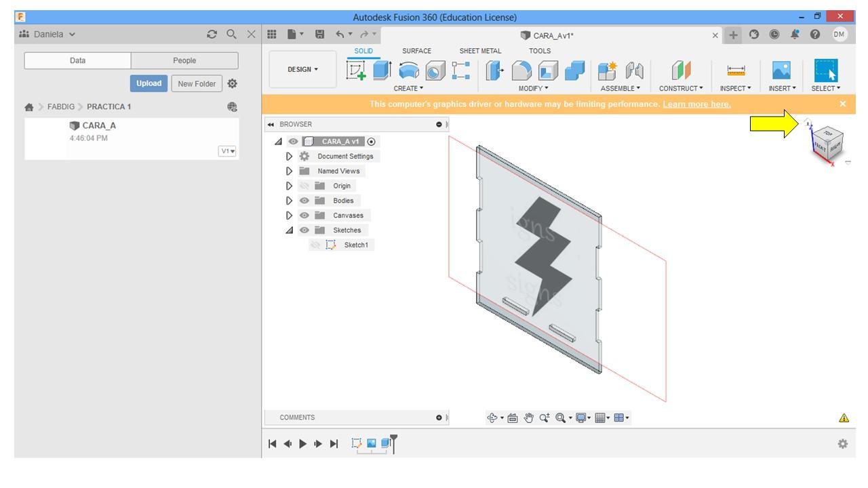Play the design timeline

302,443
